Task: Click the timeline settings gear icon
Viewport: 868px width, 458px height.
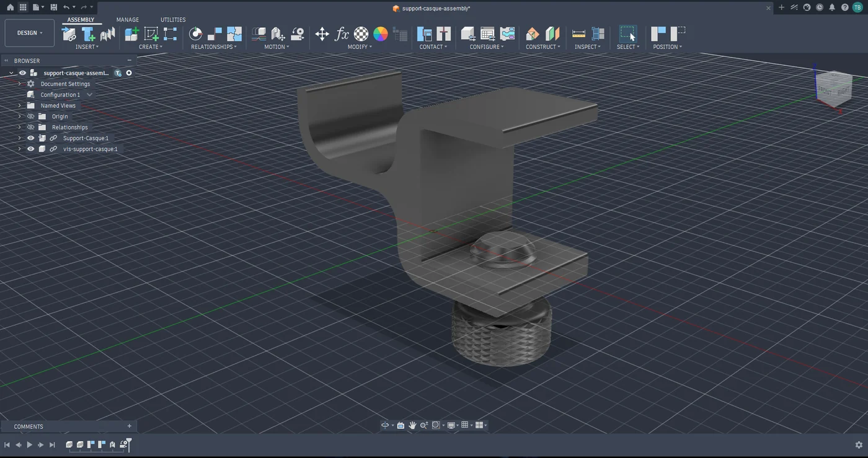Action: (859, 445)
